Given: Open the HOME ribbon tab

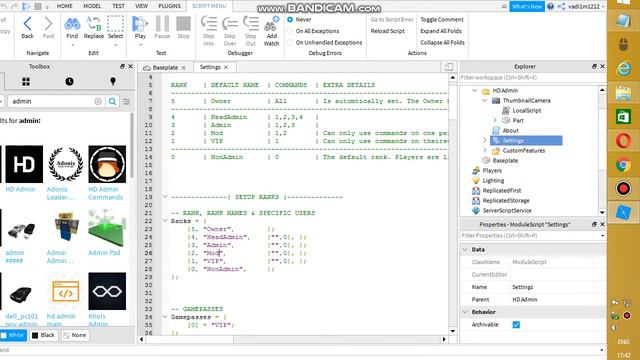Looking at the screenshot, I should (x=64, y=6).
